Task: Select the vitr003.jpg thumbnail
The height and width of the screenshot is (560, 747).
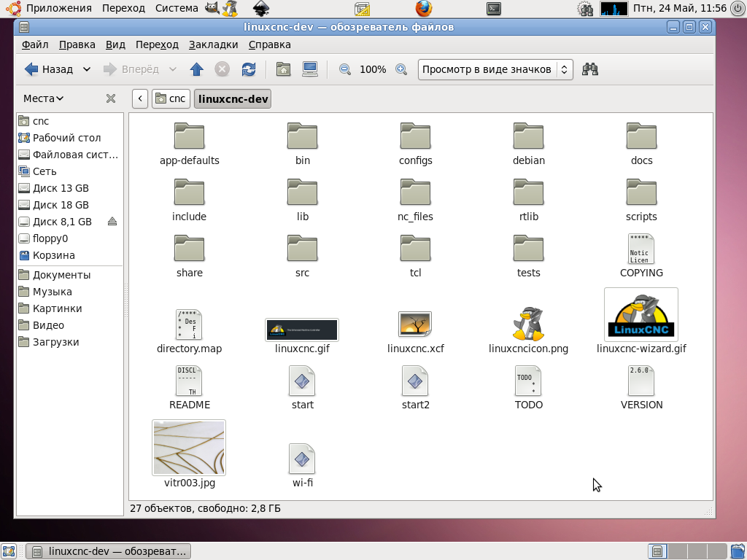Action: coord(189,448)
